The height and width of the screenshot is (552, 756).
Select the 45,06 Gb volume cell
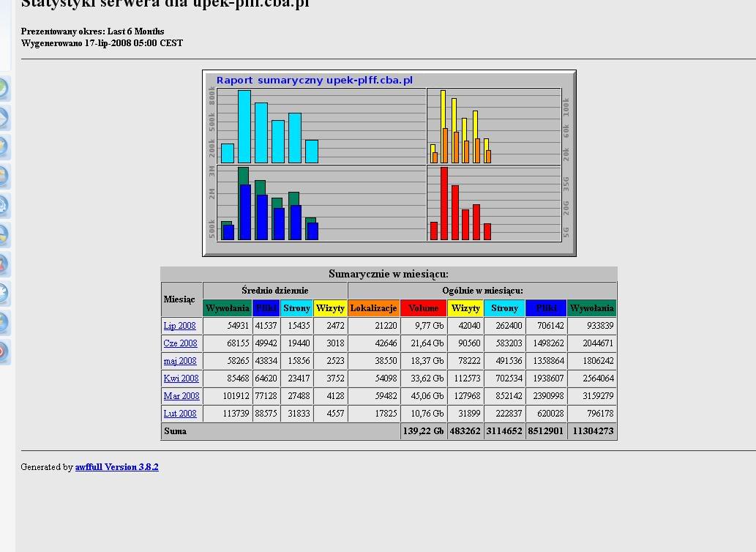click(x=423, y=396)
